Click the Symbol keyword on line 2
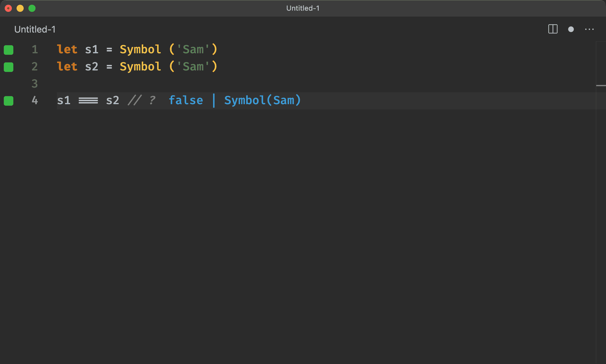This screenshot has width=606, height=364. pyautogui.click(x=140, y=67)
